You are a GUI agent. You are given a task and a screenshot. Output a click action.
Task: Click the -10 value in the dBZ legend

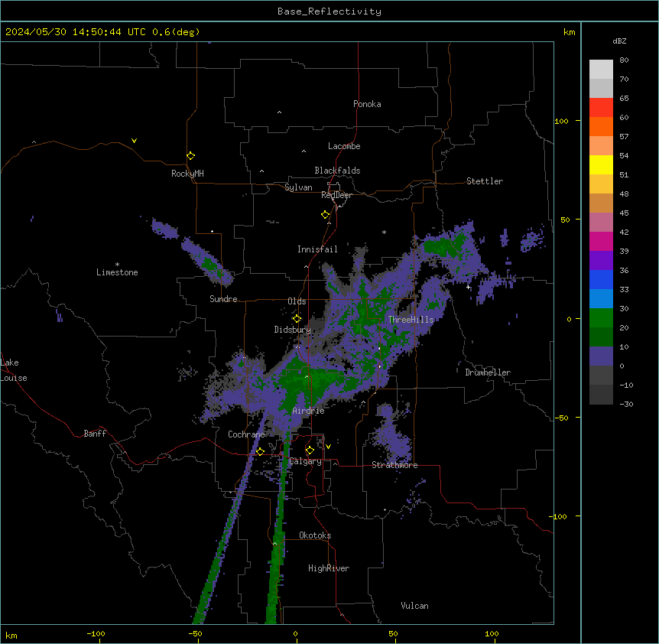point(626,385)
